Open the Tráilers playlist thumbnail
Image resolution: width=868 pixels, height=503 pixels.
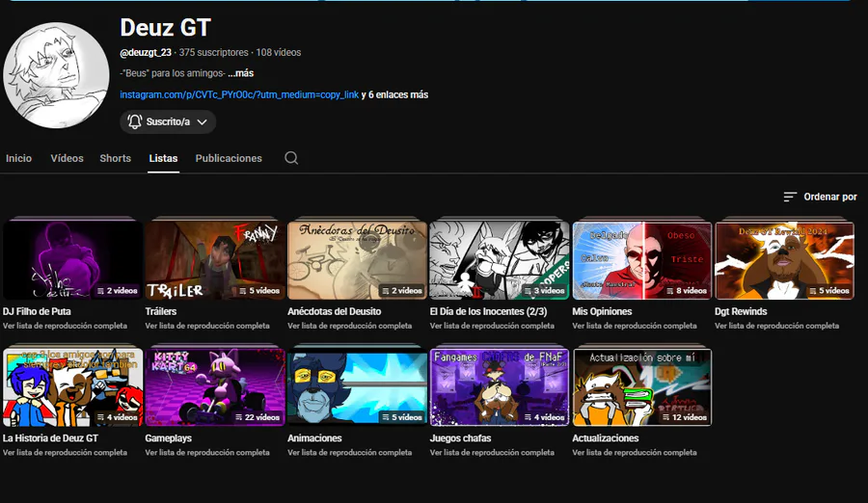pyautogui.click(x=215, y=260)
